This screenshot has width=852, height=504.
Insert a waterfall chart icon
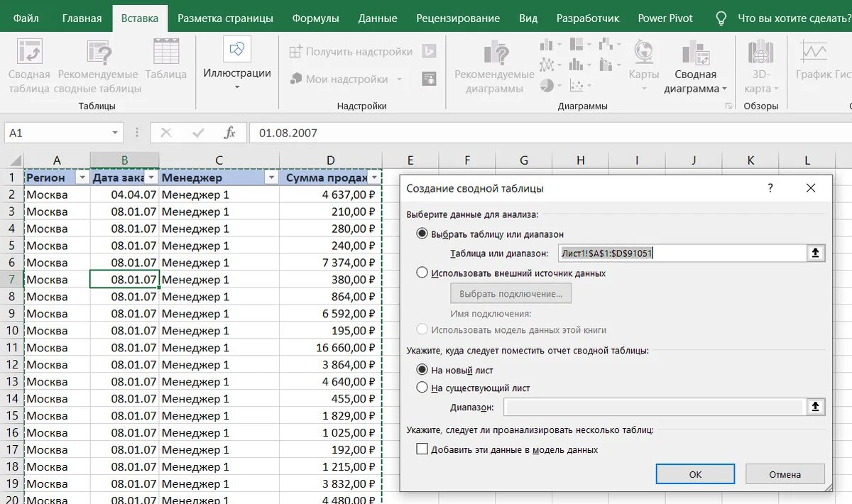coord(607,45)
